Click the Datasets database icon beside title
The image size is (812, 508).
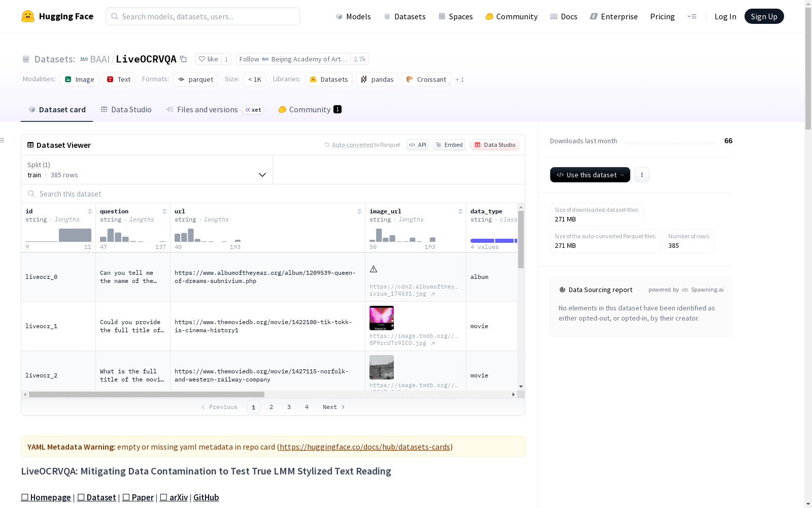pyautogui.click(x=26, y=59)
